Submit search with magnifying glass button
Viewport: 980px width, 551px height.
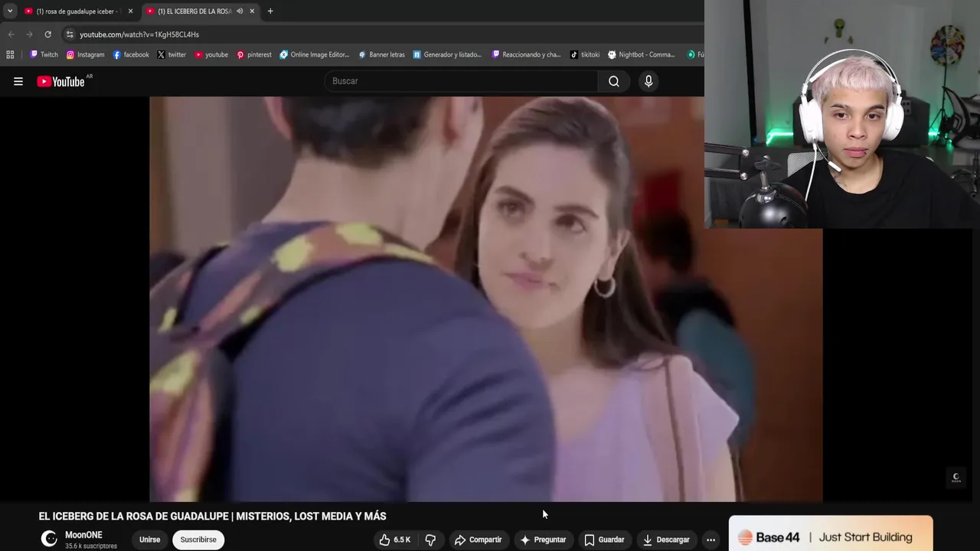click(x=614, y=81)
